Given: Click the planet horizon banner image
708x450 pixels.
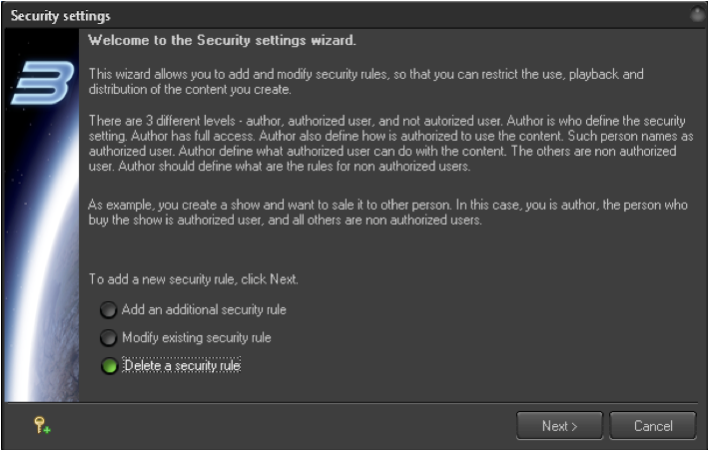Looking at the screenshot, I should 42,215.
